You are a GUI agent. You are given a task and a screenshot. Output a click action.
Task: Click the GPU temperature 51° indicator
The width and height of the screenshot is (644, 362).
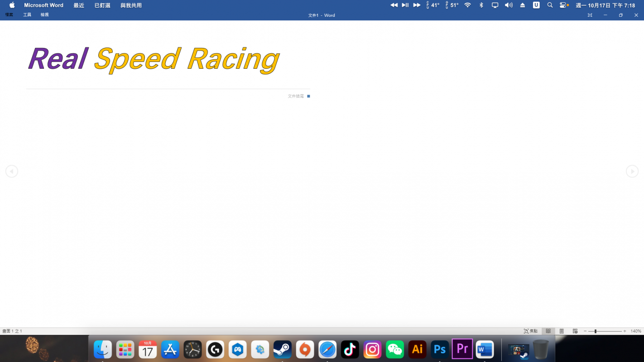(x=452, y=5)
